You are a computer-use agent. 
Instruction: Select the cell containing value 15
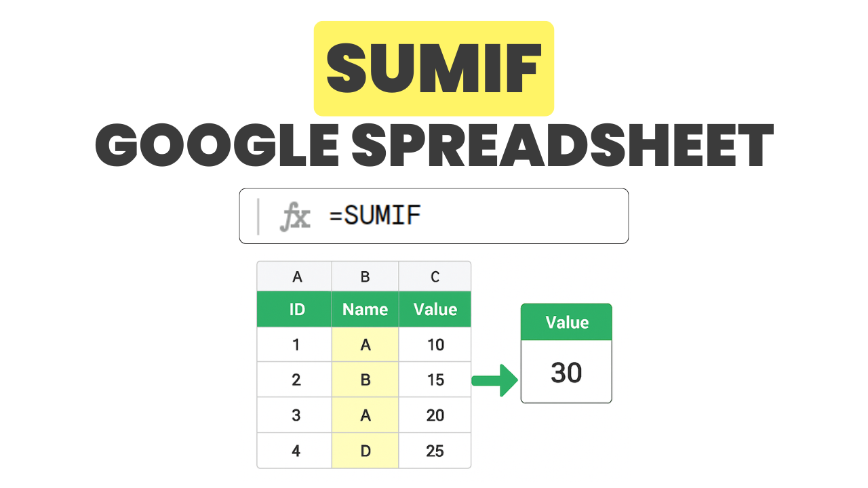click(435, 380)
